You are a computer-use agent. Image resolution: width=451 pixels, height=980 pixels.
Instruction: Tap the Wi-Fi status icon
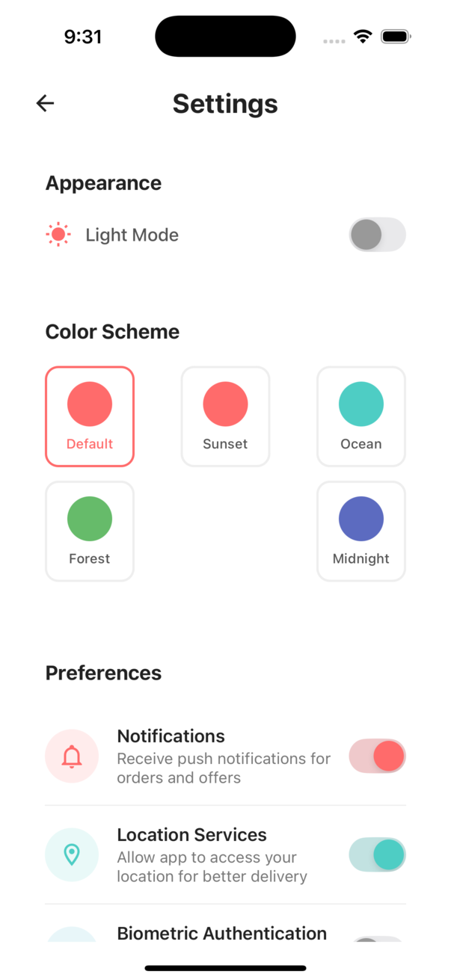pyautogui.click(x=363, y=37)
